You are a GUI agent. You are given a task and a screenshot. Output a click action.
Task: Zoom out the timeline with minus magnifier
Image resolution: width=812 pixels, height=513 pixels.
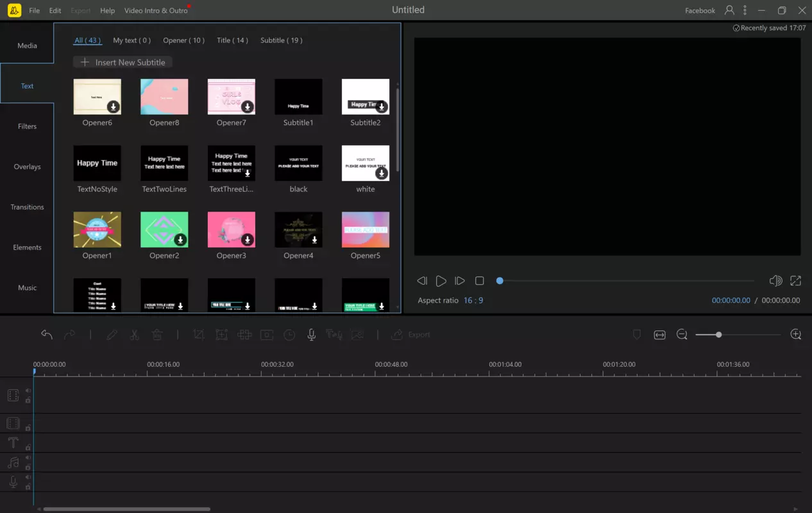682,335
